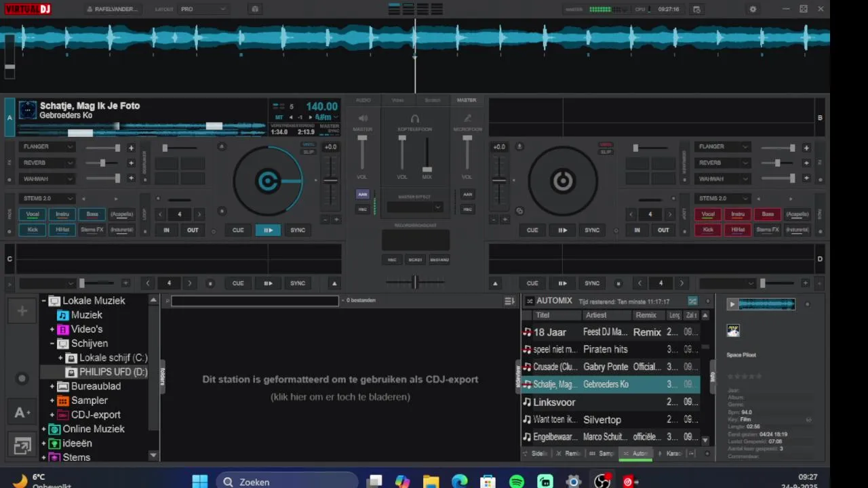Click the crossfader slider
868x488 pixels.
tap(415, 283)
